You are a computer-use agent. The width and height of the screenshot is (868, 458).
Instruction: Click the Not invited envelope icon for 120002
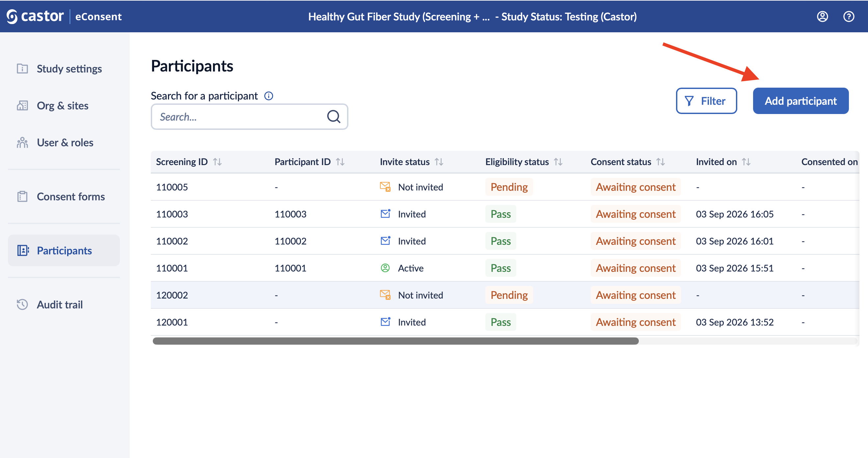pos(385,295)
